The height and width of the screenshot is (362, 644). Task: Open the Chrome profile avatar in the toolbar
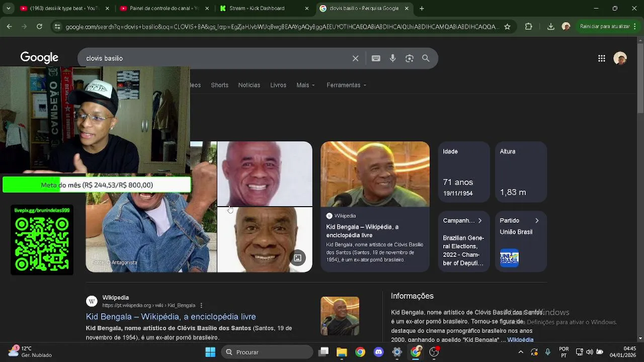[566, 27]
